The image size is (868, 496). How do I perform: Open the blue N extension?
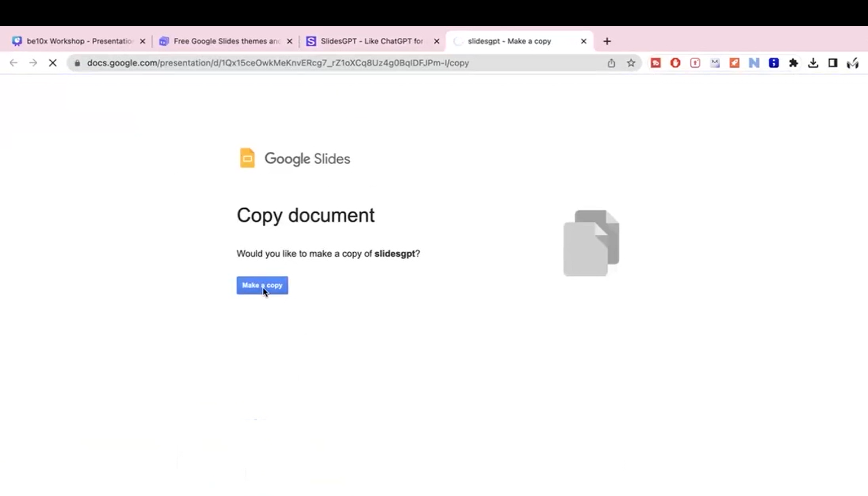pyautogui.click(x=754, y=63)
